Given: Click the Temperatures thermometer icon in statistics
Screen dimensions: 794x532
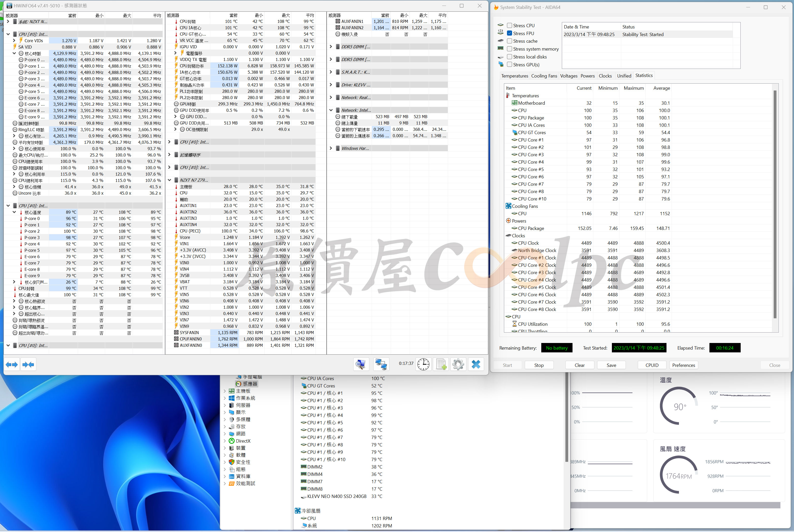Looking at the screenshot, I should 508,96.
